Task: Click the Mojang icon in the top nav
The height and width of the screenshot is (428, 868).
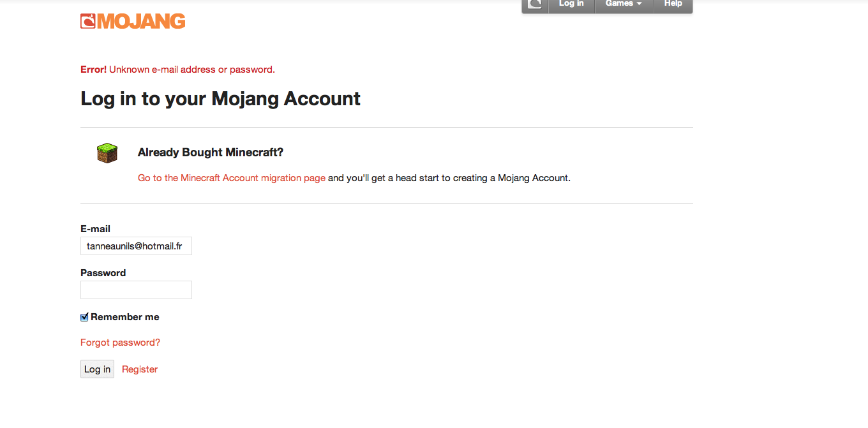Action: pyautogui.click(x=535, y=4)
